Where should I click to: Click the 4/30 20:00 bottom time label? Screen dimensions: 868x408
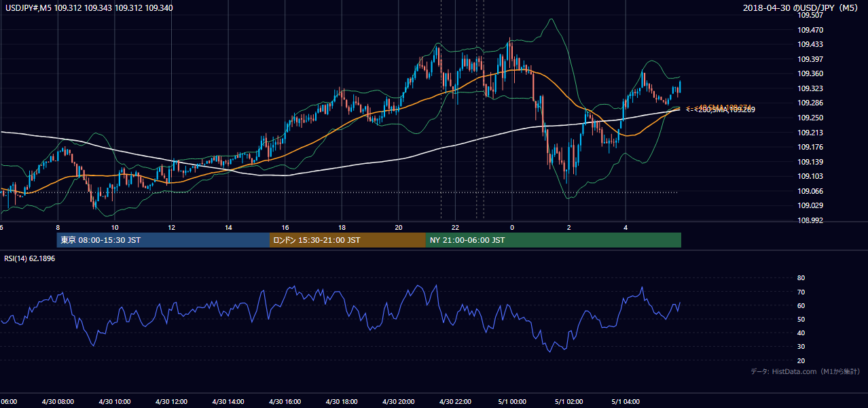click(x=398, y=402)
